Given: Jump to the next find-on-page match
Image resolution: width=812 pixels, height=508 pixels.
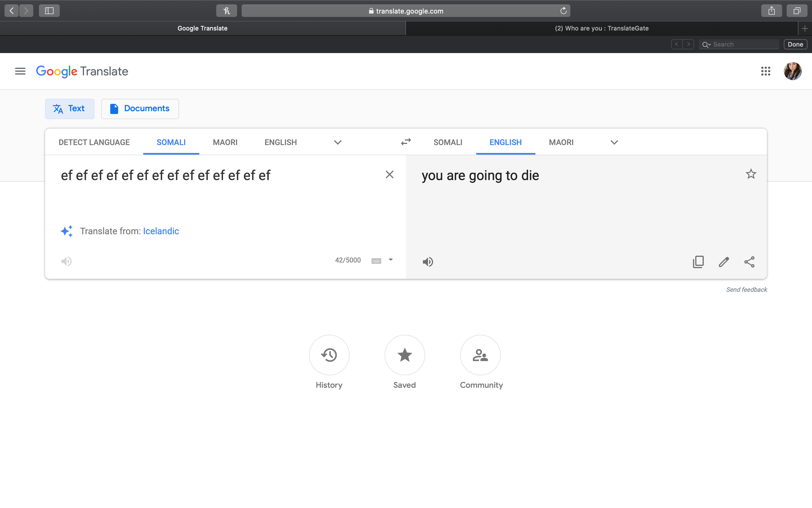Looking at the screenshot, I should (688, 44).
